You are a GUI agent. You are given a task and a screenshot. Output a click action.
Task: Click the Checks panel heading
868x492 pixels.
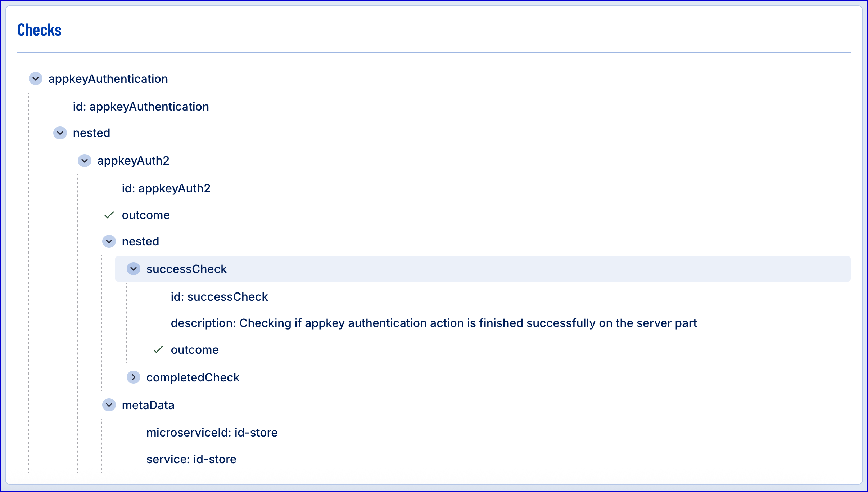click(39, 30)
